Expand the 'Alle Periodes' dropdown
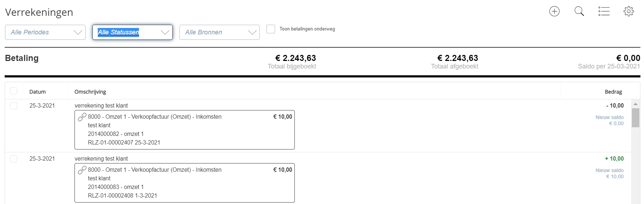Screen dimensions: 644x204 point(45,32)
